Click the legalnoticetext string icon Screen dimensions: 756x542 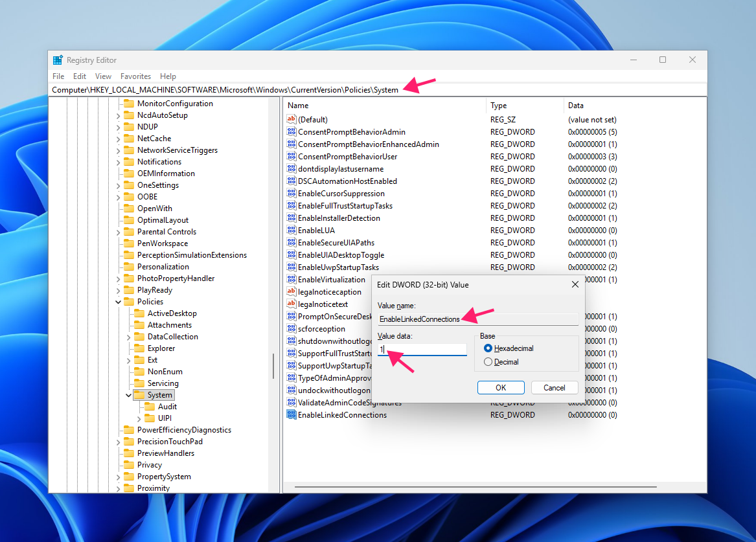click(292, 304)
